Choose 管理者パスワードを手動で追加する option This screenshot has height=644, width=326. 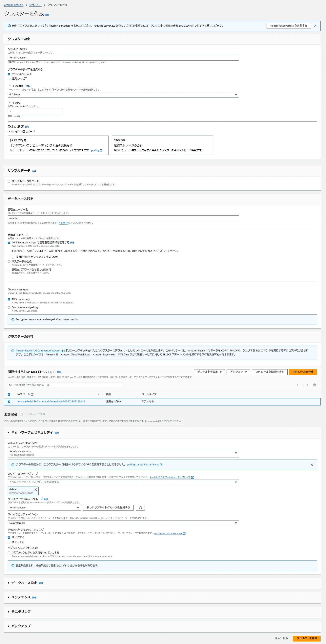[x=9, y=270]
